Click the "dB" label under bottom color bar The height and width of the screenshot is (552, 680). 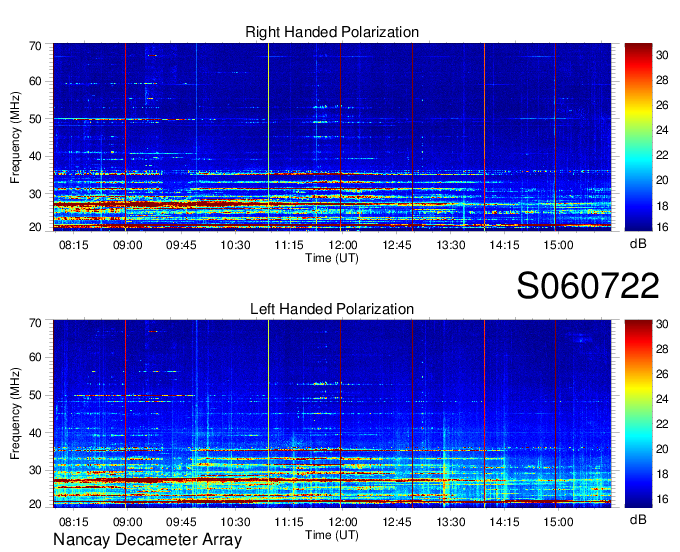[638, 519]
